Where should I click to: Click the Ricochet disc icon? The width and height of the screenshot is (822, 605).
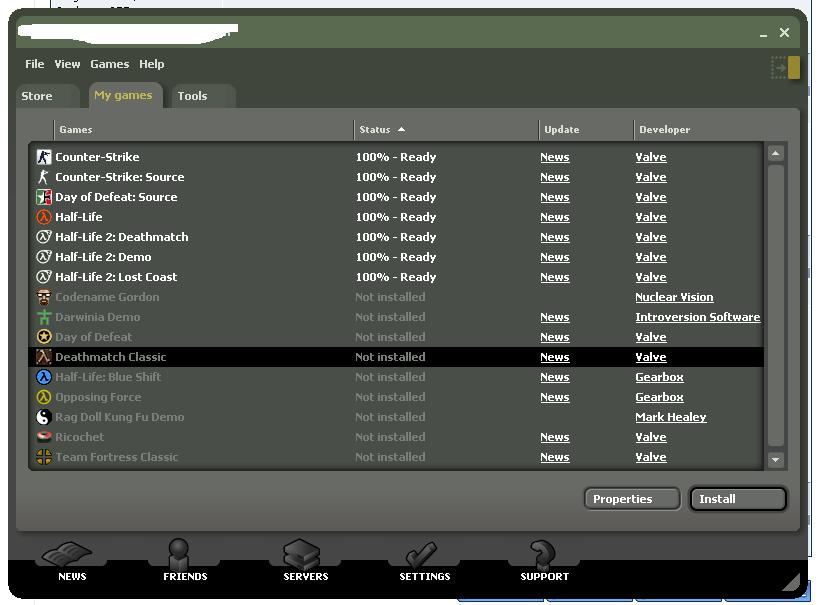44,437
